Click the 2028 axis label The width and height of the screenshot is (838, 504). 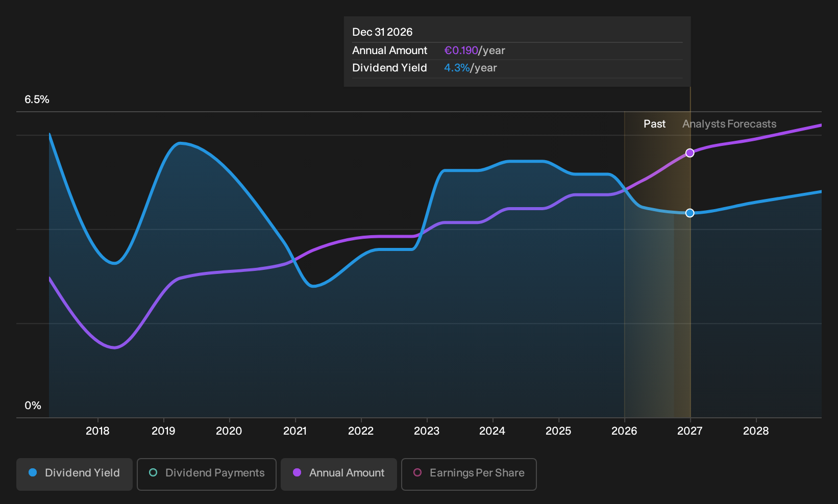pos(756,431)
